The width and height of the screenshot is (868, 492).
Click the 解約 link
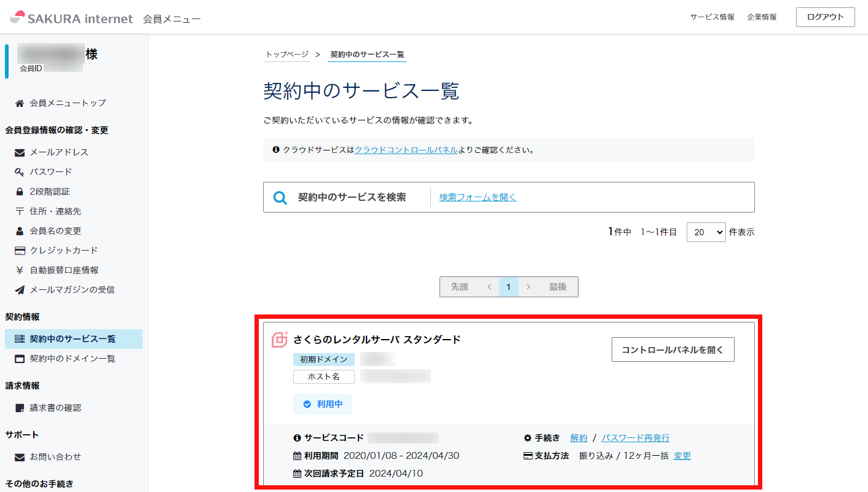[579, 438]
